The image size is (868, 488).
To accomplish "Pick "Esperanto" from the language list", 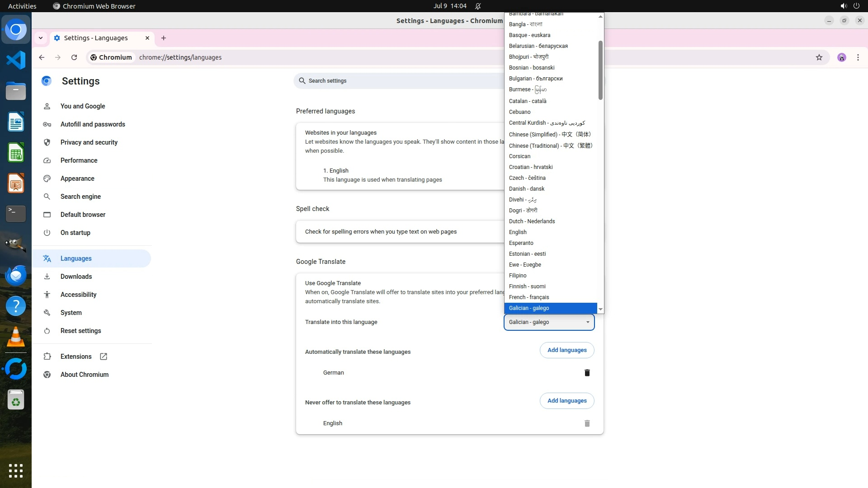I will [521, 243].
